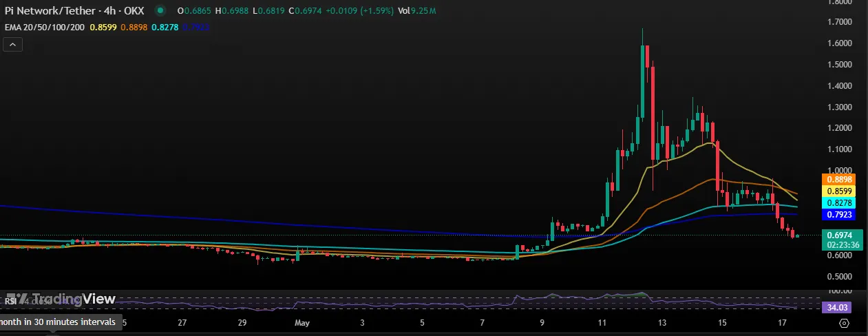The height and width of the screenshot is (336, 868).
Task: Click orange 0.8898 value in EMA legend
Action: click(133, 27)
